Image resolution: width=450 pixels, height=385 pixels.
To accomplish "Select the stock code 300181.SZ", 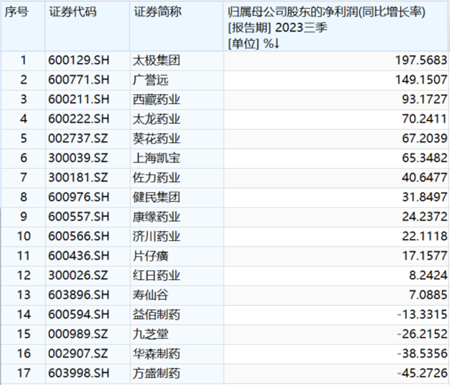I will (x=78, y=178).
